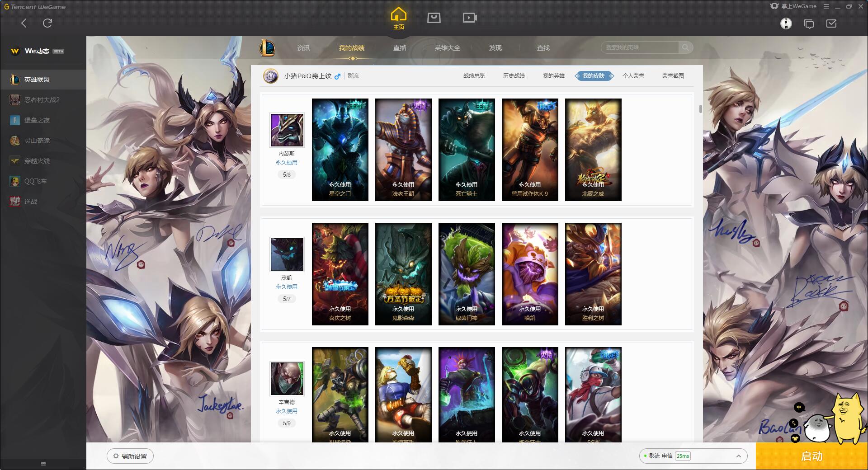The height and width of the screenshot is (470, 868).
Task: Open the 星空之门 skin thumbnail
Action: point(340,150)
